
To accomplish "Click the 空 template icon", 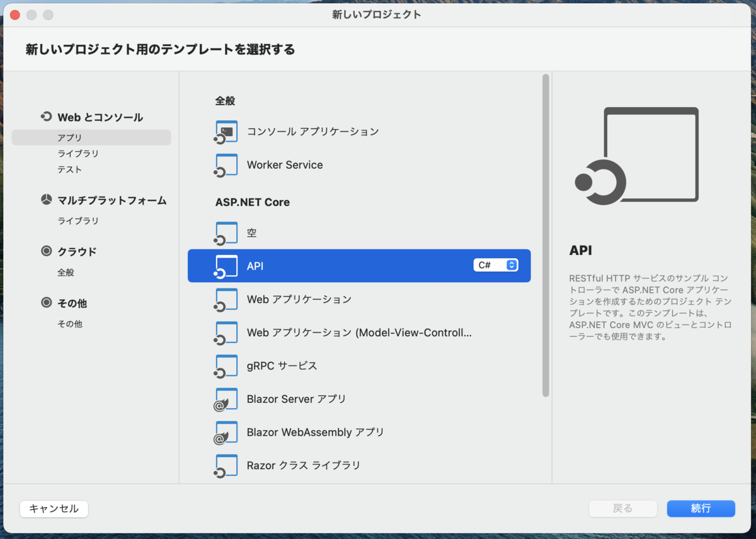I will pos(226,233).
